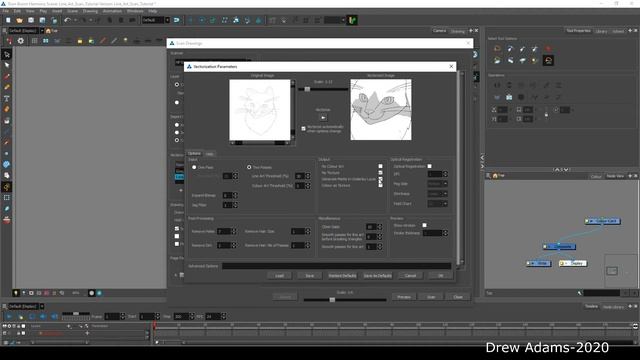Adjust the Close Gaps stepper arrows
This screenshot has height=360, width=640.
click(380, 227)
